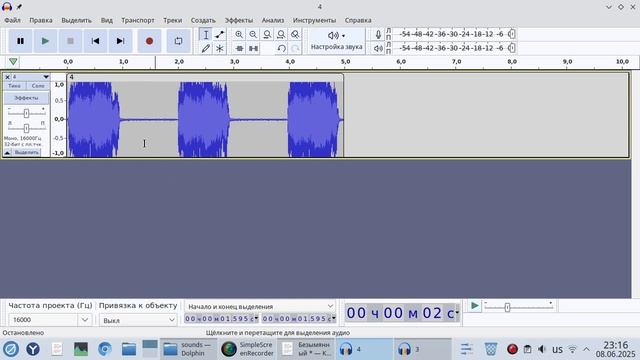Click the Zoom In magnifier
Viewport: 640px width, 360px height.
coord(239,35)
